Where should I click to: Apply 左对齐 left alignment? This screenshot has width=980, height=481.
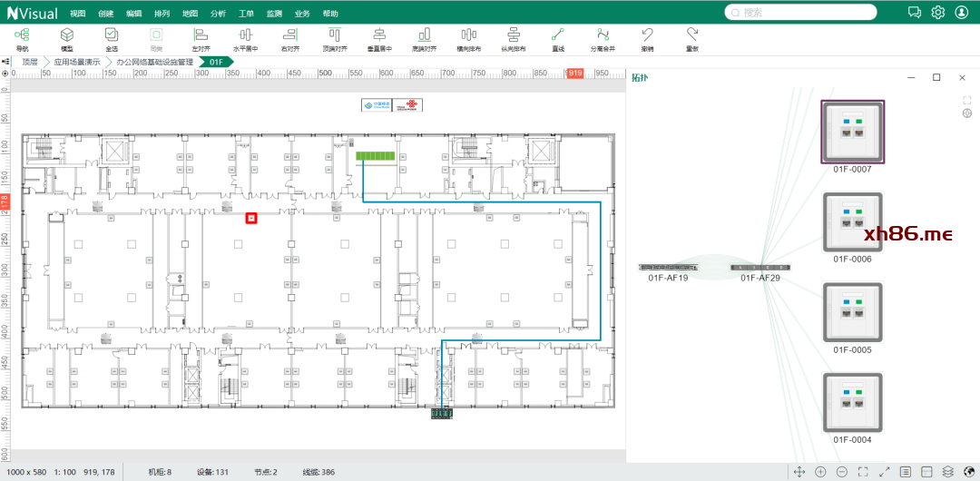tap(201, 39)
